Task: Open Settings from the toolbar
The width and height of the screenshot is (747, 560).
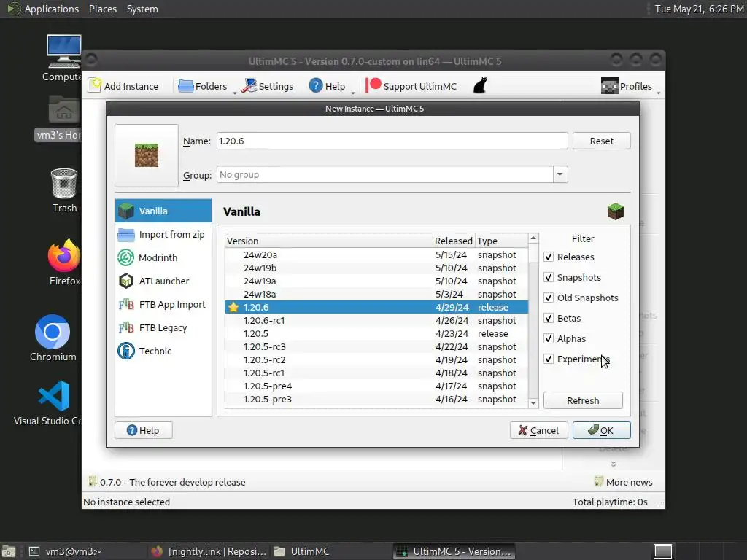Action: (267, 86)
